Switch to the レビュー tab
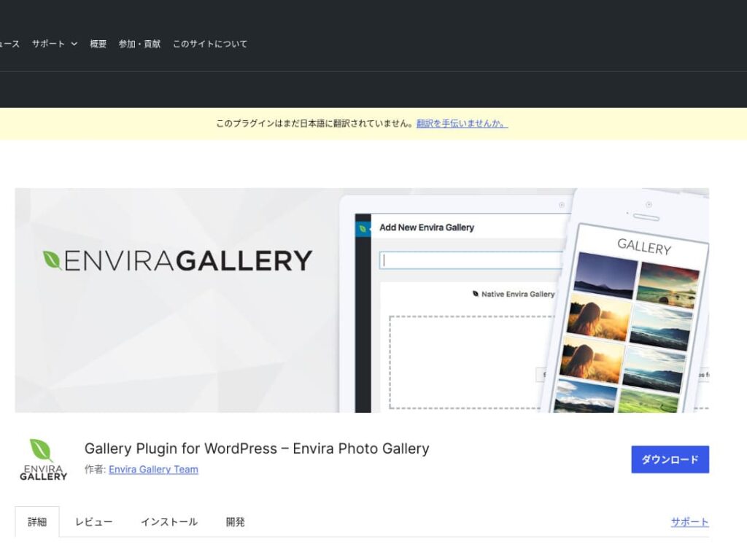747x560 pixels. (x=94, y=522)
